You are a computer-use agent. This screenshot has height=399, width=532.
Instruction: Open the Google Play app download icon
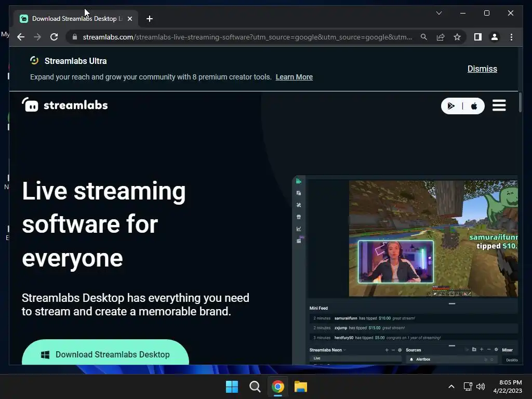[x=451, y=106]
